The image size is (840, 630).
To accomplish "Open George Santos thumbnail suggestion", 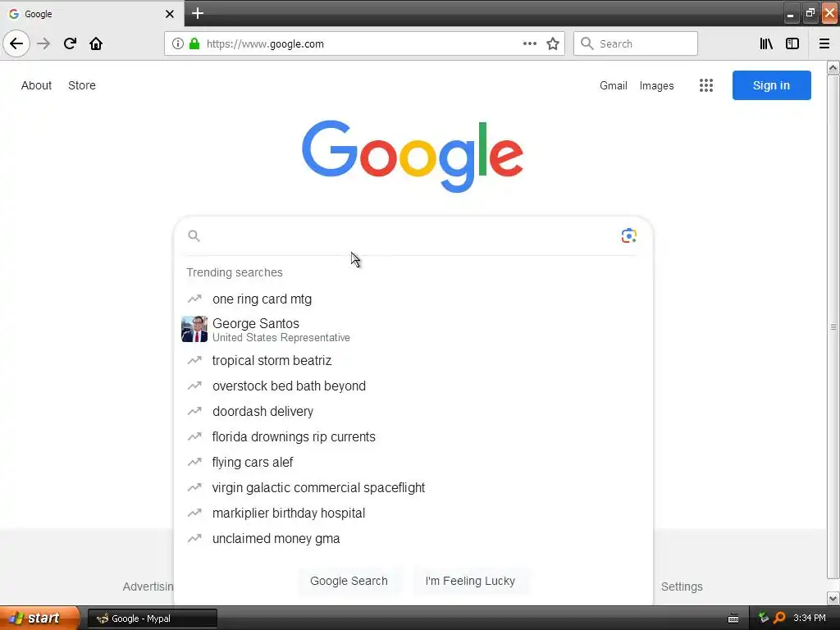I will click(x=194, y=329).
